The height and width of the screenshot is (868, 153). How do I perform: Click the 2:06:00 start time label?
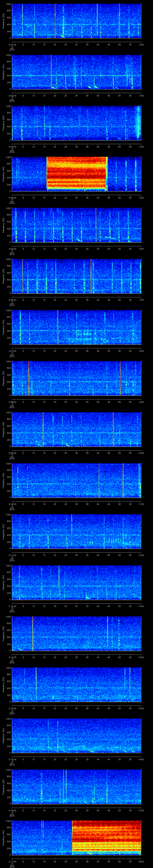(x=12, y=300)
